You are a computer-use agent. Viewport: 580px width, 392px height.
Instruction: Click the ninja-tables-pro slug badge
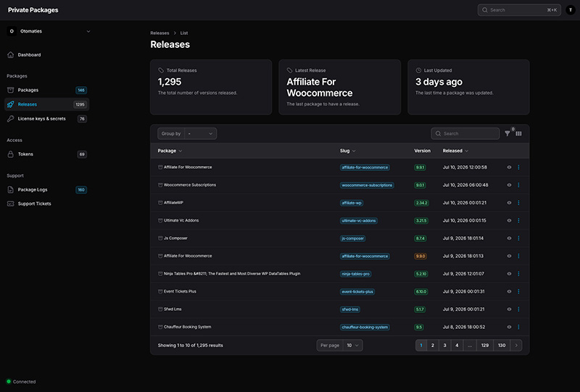(355, 274)
